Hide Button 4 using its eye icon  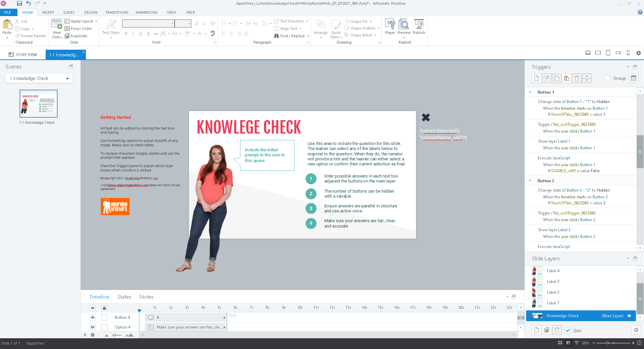click(x=93, y=317)
